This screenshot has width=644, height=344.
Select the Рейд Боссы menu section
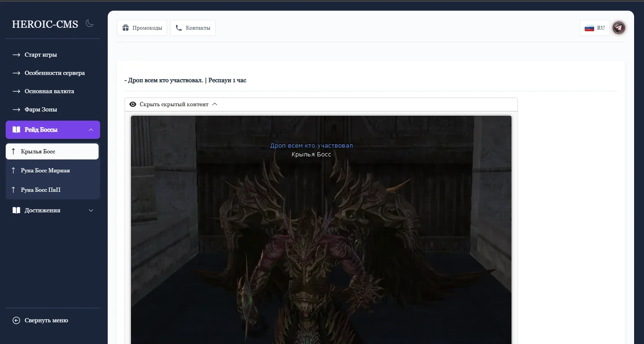pyautogui.click(x=53, y=130)
